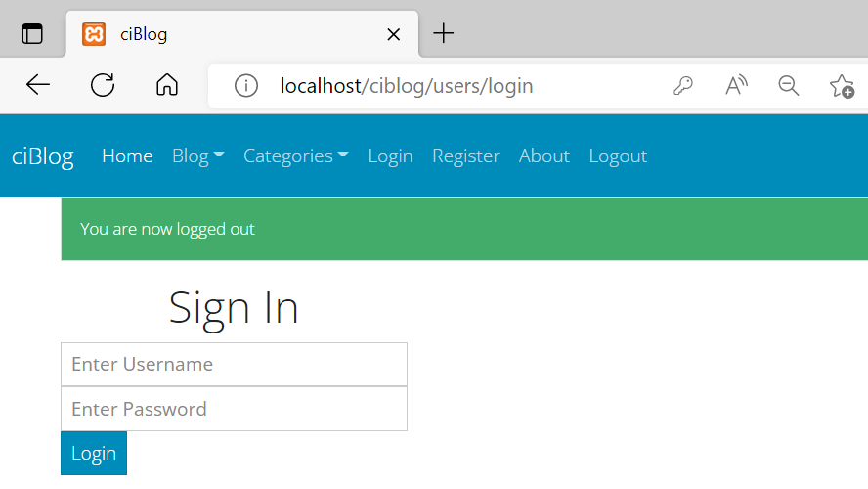Image resolution: width=868 pixels, height=489 pixels.
Task: Expand the Categories dropdown menu
Action: 296,156
